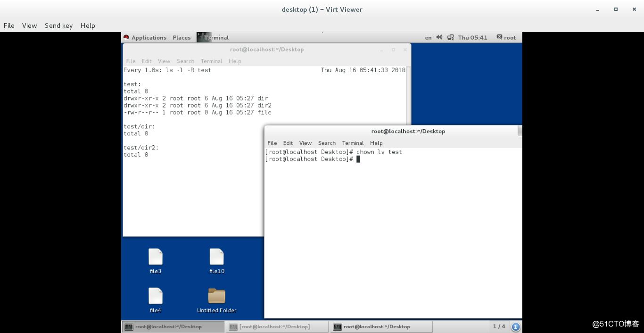Close the background watch terminal window

click(x=405, y=50)
